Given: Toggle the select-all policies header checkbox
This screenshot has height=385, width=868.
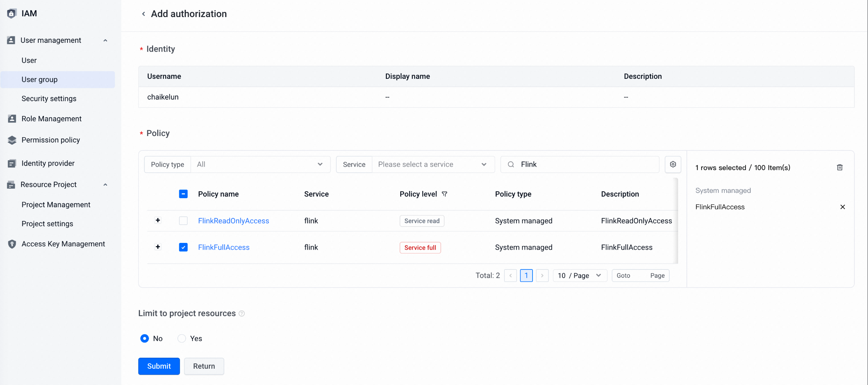Looking at the screenshot, I should point(183,194).
